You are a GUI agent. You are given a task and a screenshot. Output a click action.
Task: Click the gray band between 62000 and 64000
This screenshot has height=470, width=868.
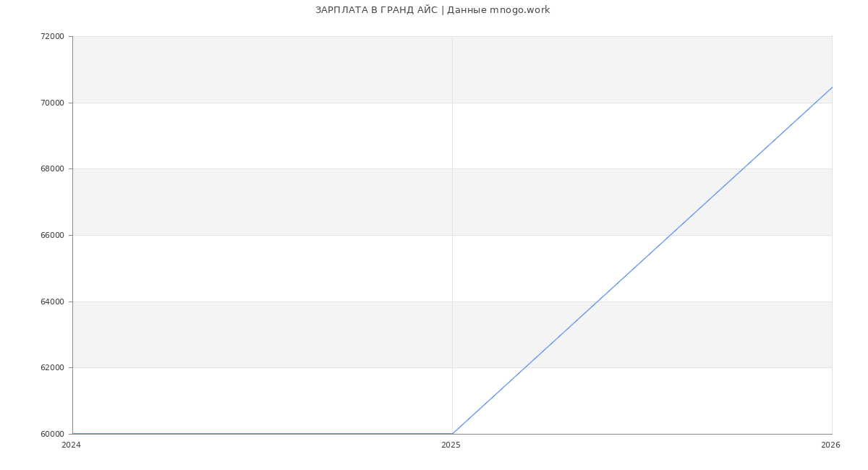[260, 334]
